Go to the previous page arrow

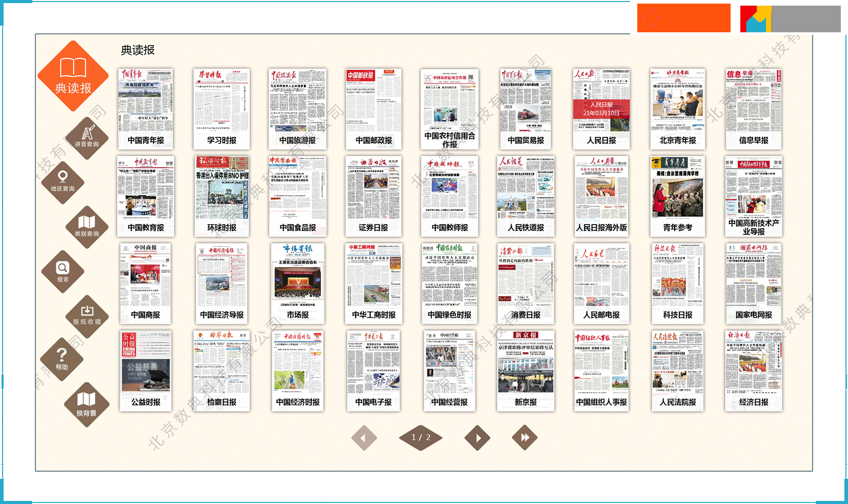click(364, 438)
